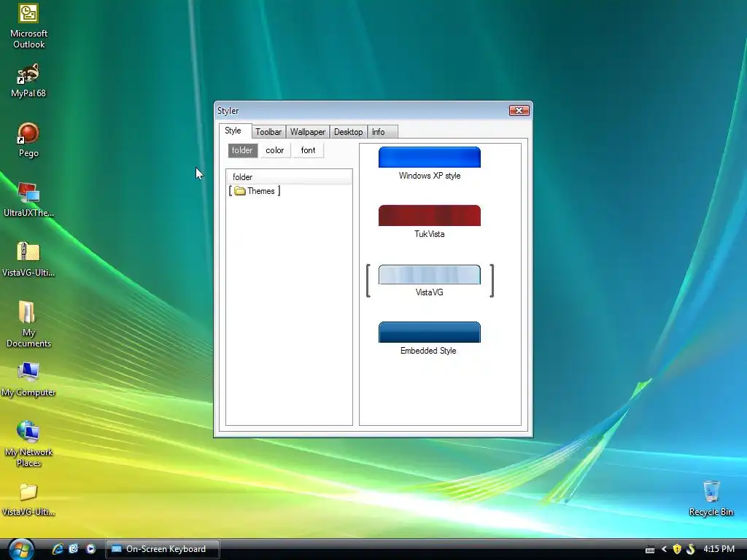Screen dimensions: 747x560
Task: Open the Windows Start orb
Action: (x=21, y=549)
